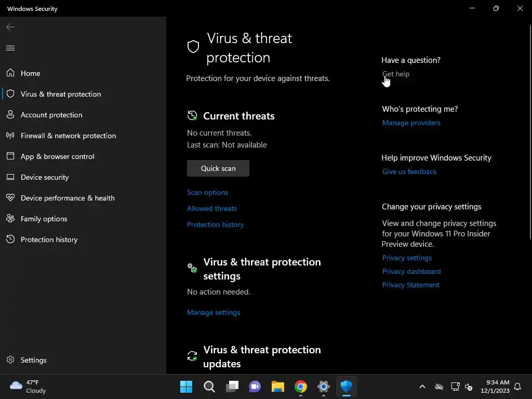Open Settings at the sidebar bottom
The width and height of the screenshot is (532, 399).
pos(33,360)
